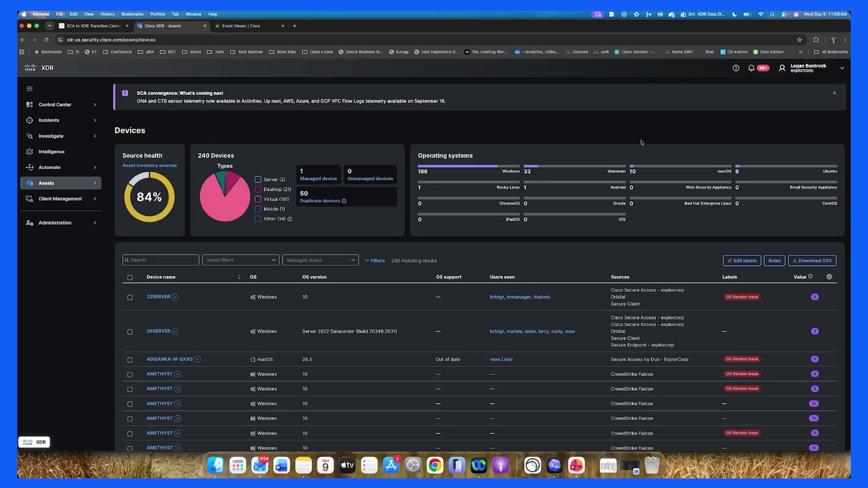Toggle Server (2) legend checkbox
Screen dimensions: 868x488
coord(258,179)
